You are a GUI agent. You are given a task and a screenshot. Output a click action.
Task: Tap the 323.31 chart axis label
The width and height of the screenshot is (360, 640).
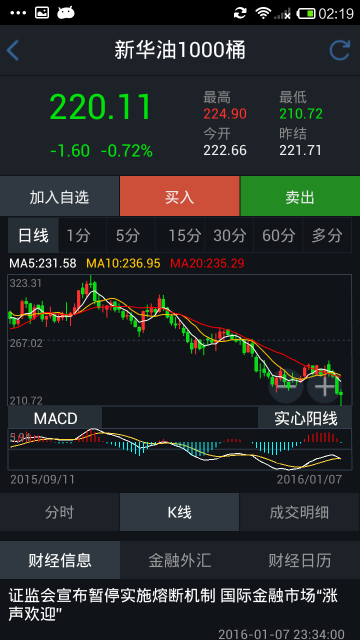[x=26, y=283]
